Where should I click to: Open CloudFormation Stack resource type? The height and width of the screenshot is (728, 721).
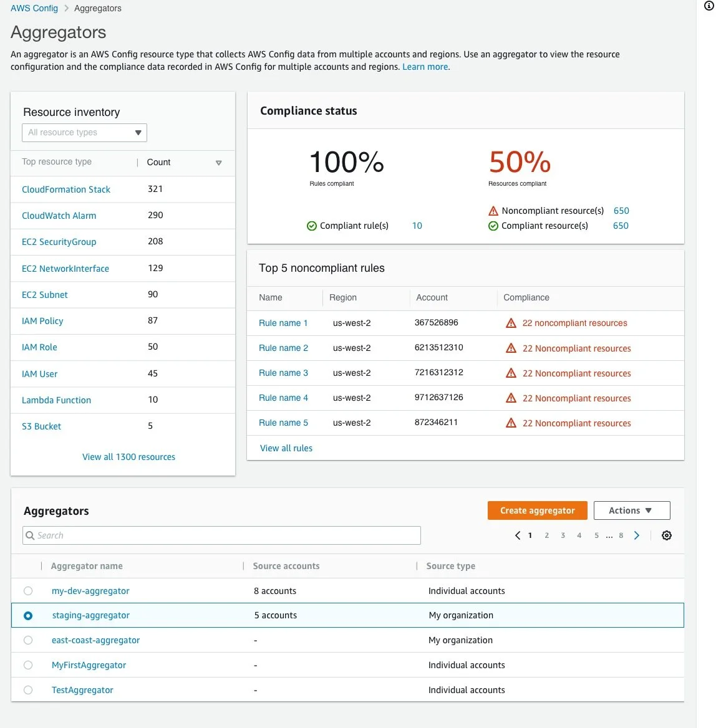66,189
